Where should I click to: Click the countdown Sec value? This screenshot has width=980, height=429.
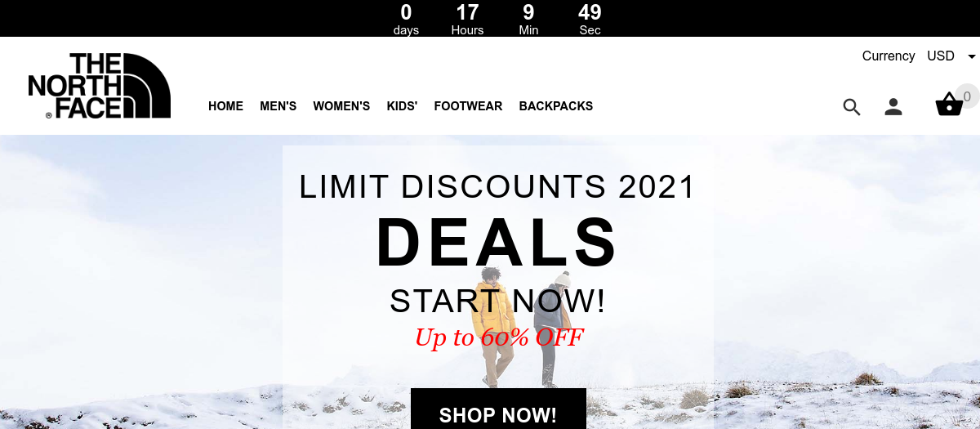click(590, 13)
